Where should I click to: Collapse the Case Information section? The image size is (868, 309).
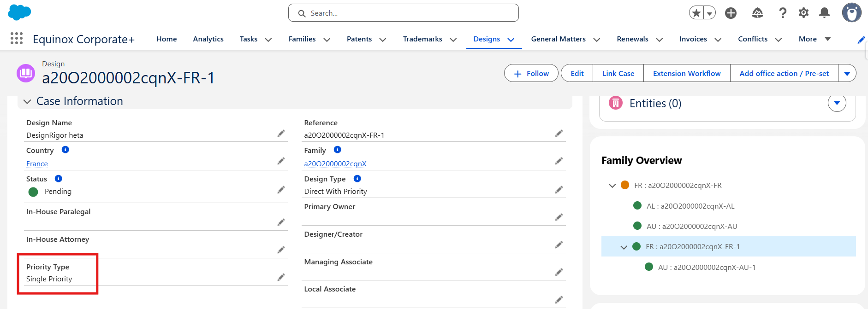[27, 101]
